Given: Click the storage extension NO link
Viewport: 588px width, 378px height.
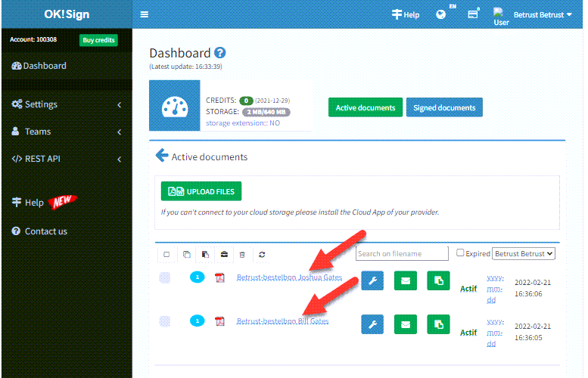Looking at the screenshot, I should (243, 123).
